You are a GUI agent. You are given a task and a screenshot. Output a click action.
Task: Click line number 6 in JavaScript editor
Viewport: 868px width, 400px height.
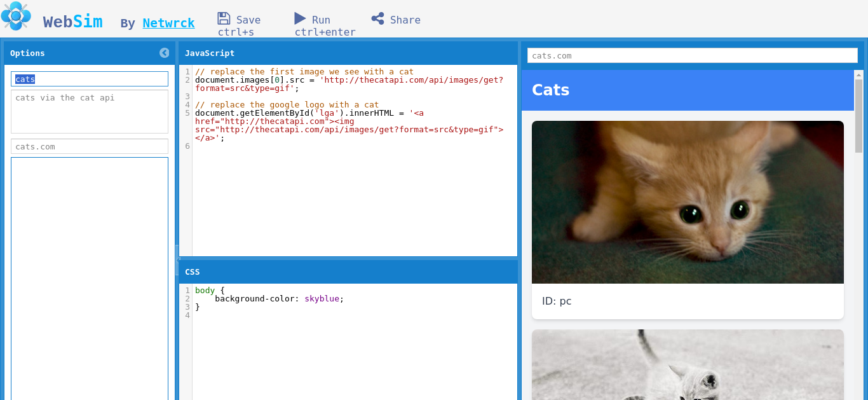coord(187,146)
